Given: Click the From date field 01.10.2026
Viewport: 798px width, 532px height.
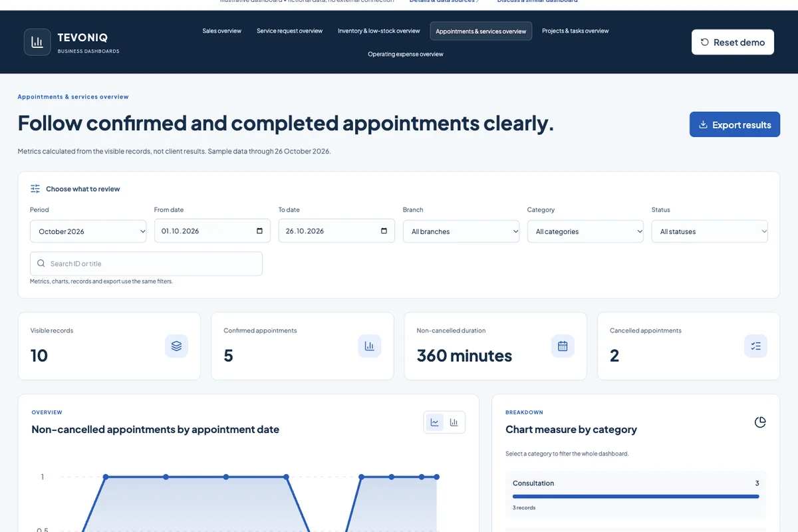Looking at the screenshot, I should (213, 231).
